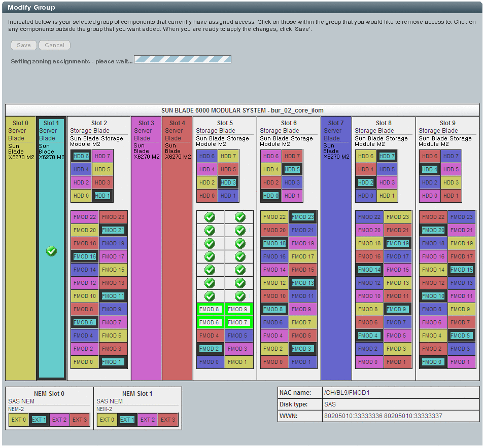Viewport: 483px width, 448px height.
Task: Click FMOD 1 in Slot 5
Action: (x=239, y=362)
